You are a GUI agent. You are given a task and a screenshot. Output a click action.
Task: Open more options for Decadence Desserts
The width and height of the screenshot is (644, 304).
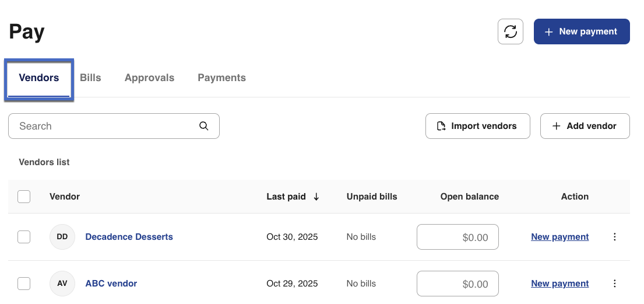coord(614,237)
